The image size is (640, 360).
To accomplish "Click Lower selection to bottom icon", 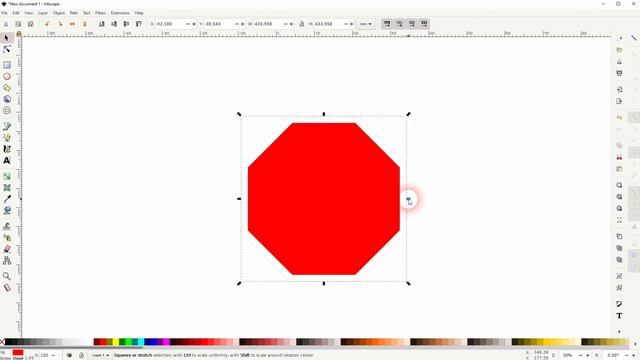I will (x=102, y=24).
